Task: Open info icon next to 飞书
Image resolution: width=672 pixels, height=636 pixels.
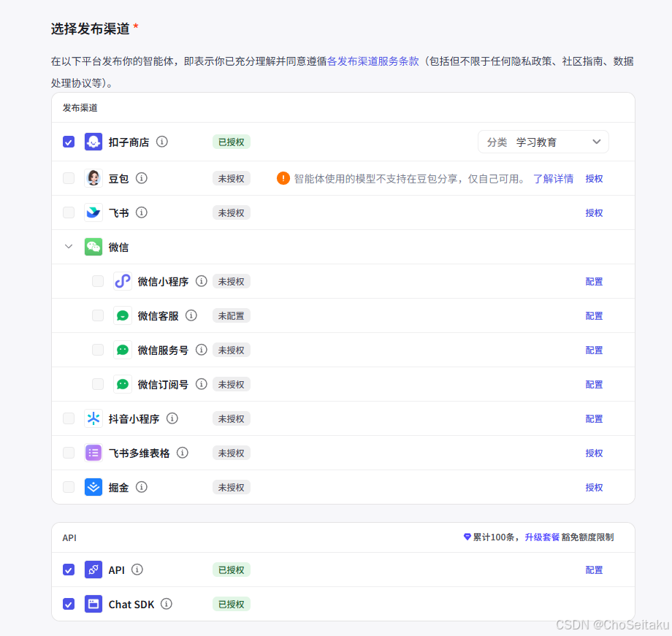Action: [x=142, y=212]
